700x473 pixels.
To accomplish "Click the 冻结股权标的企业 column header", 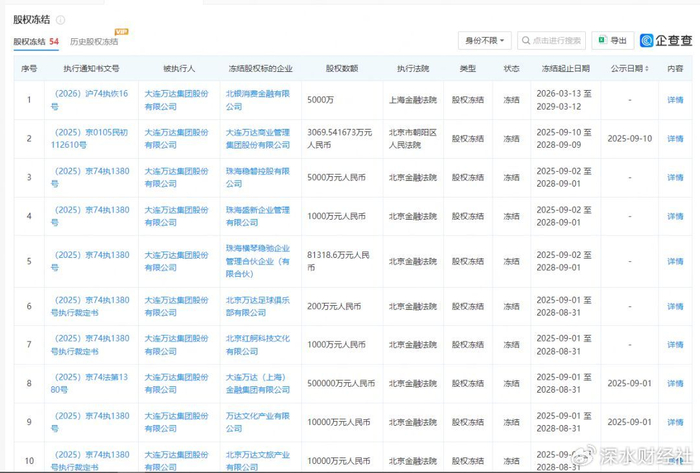I will (260, 68).
